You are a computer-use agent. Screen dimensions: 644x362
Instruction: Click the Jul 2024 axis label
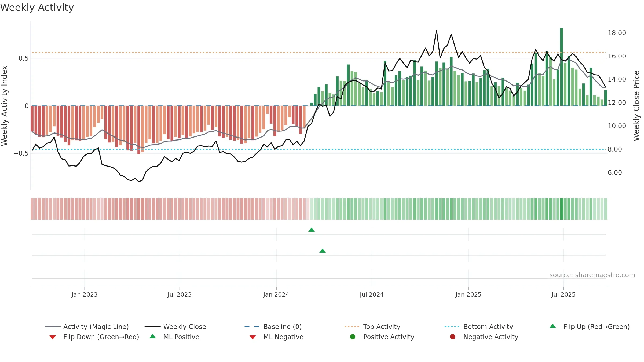click(x=372, y=294)
